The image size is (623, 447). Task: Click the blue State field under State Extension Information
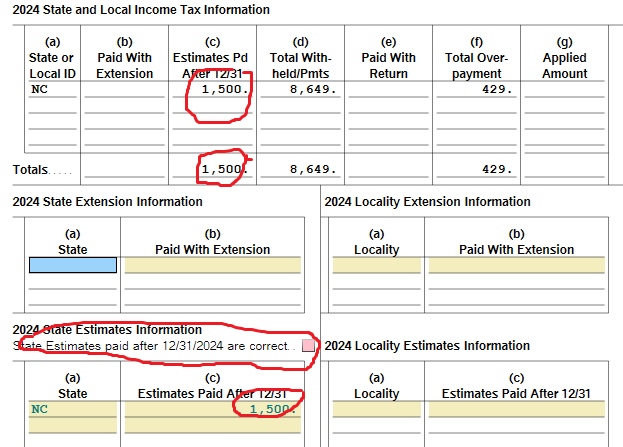pyautogui.click(x=72, y=265)
